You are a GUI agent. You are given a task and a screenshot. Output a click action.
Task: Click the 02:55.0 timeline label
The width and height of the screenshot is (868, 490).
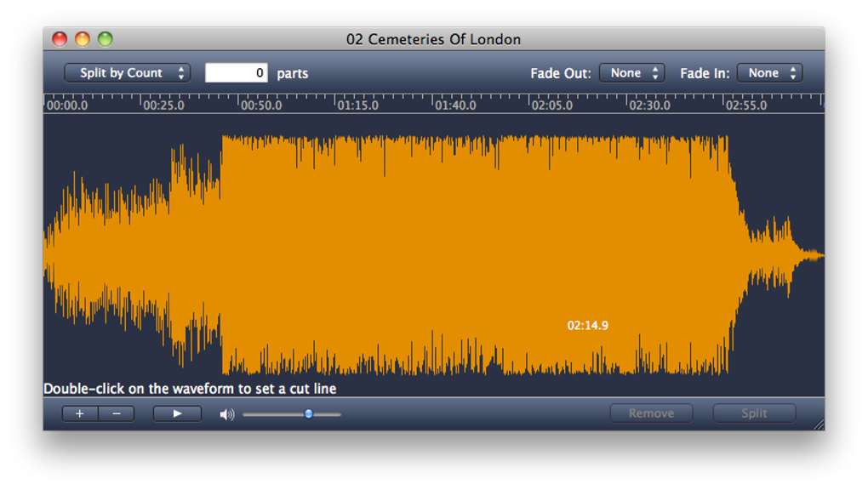[746, 105]
